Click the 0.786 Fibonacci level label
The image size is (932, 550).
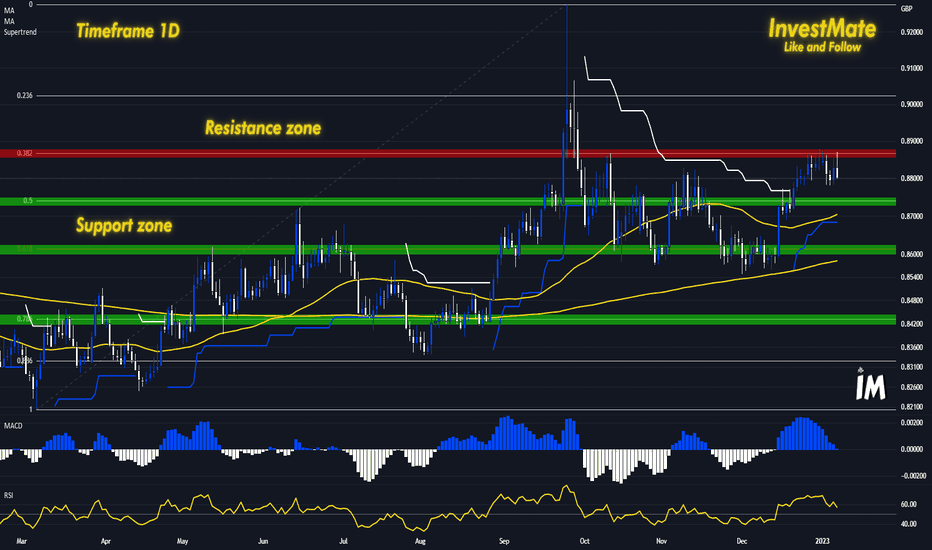pyautogui.click(x=24, y=319)
